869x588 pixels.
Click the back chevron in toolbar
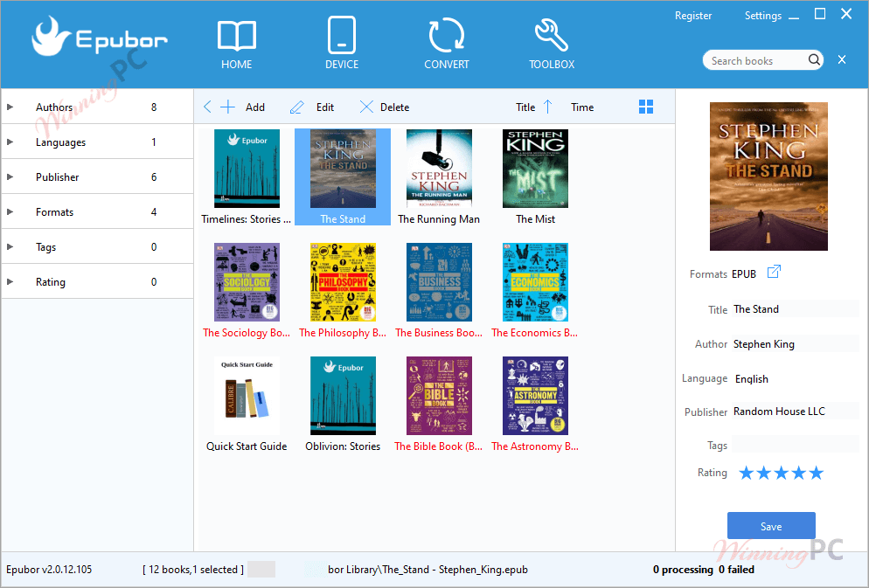pyautogui.click(x=207, y=107)
